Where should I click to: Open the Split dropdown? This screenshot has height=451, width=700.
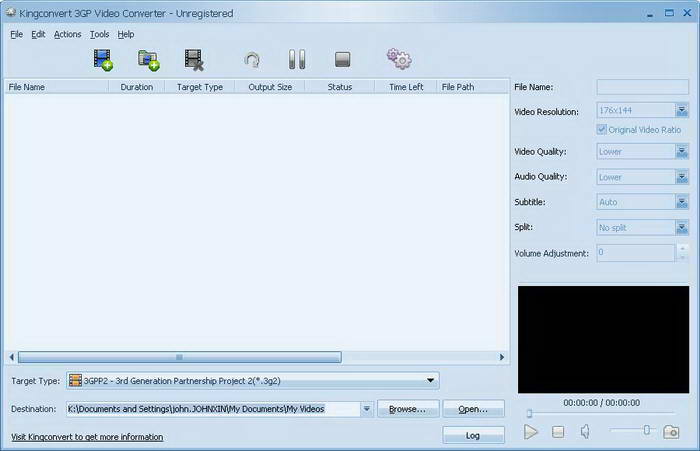click(x=681, y=228)
